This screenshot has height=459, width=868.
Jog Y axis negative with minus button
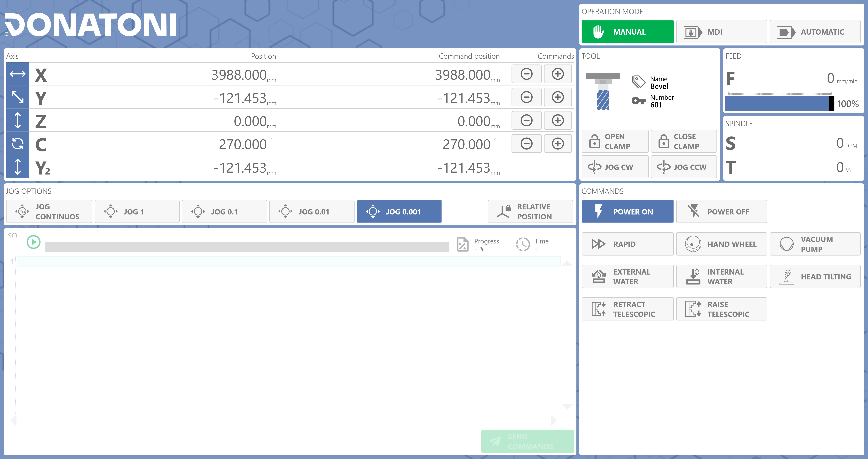click(x=526, y=97)
